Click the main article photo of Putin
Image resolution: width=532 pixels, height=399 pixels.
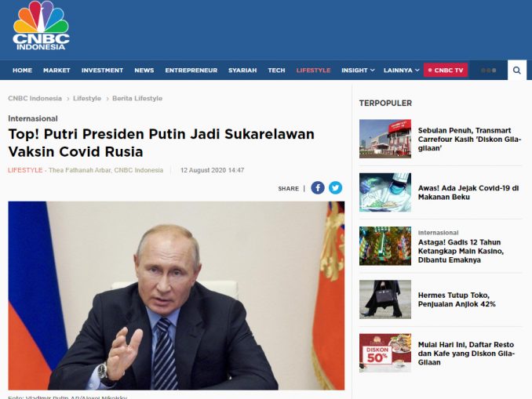177,296
